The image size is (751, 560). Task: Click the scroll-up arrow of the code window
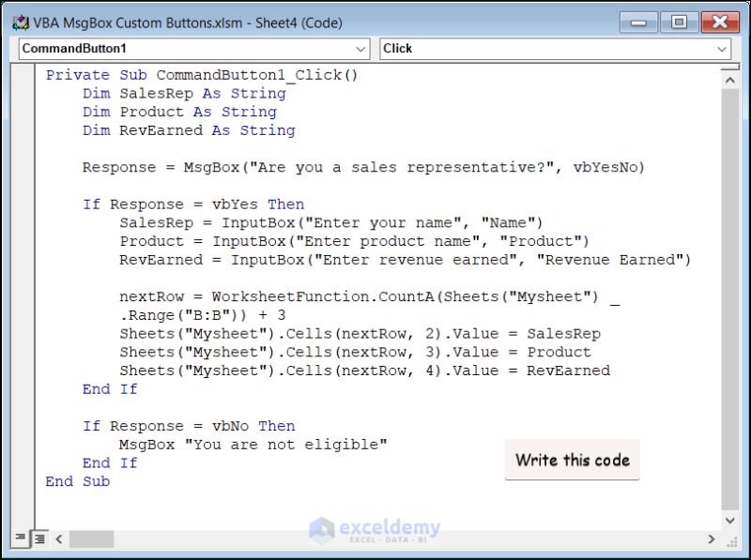click(731, 79)
